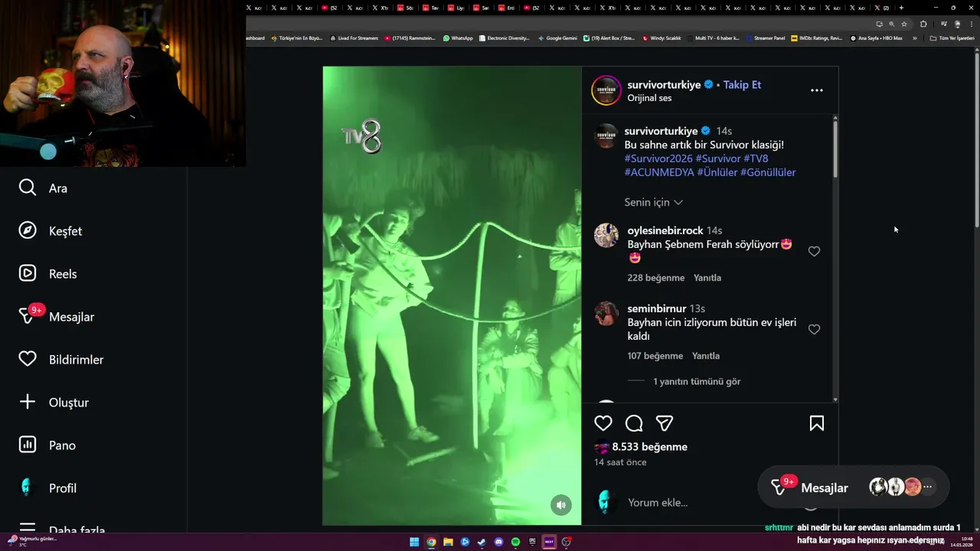Open Livad For Streamers bookmark

(354, 37)
